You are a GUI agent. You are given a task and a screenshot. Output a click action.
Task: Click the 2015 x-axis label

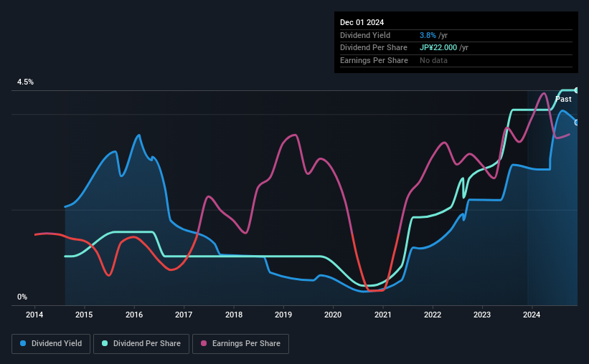(84, 315)
